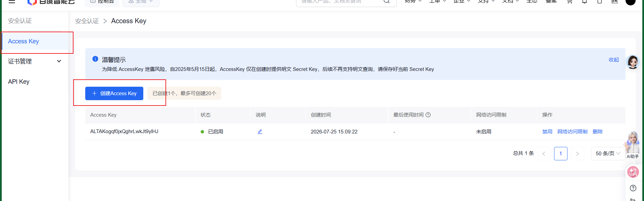Viewport: 644px width, 201px height.
Task: Click 禁用 to disable the access key
Action: [x=547, y=132]
